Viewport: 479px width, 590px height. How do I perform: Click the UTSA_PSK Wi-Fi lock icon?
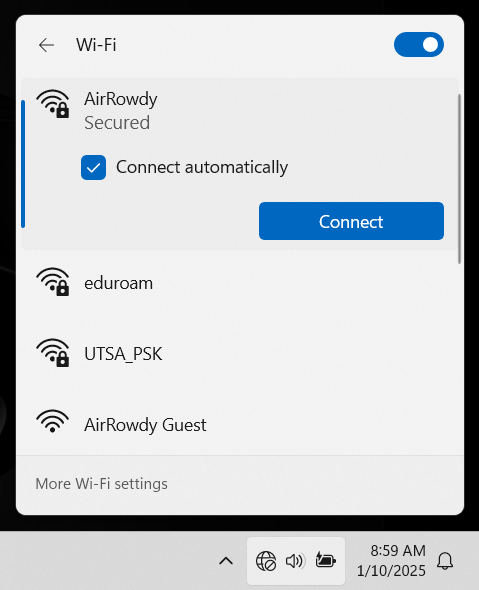[x=53, y=353]
